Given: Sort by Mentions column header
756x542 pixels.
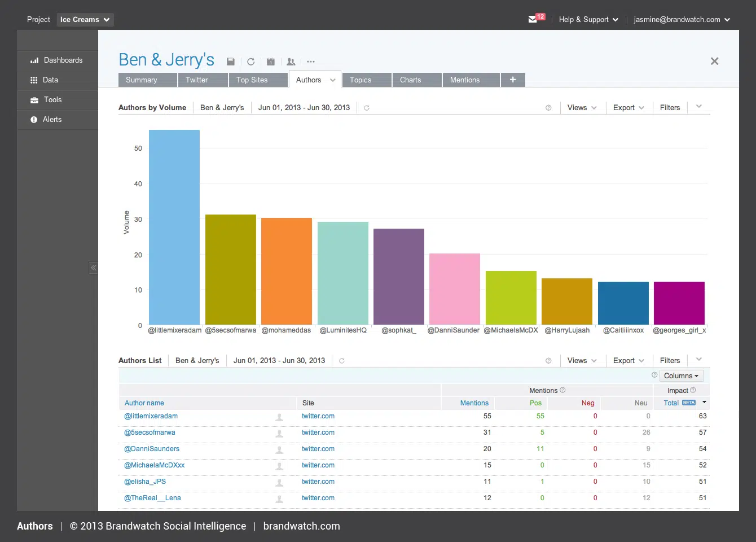Looking at the screenshot, I should [474, 403].
